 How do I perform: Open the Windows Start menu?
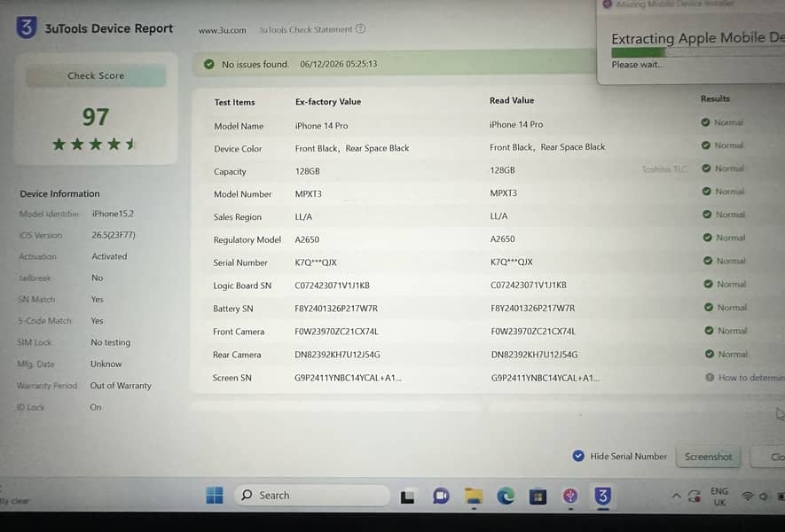pyautogui.click(x=215, y=496)
